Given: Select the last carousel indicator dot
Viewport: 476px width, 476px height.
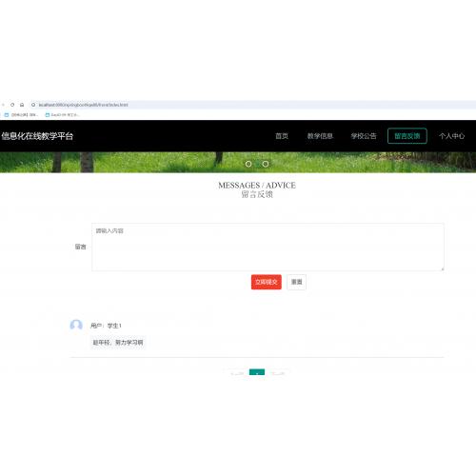Looking at the screenshot, I should click(266, 164).
